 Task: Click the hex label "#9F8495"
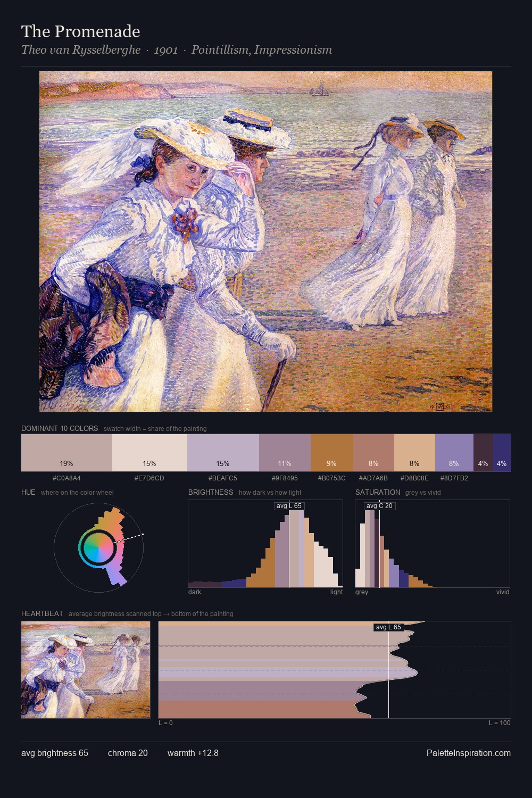point(285,478)
